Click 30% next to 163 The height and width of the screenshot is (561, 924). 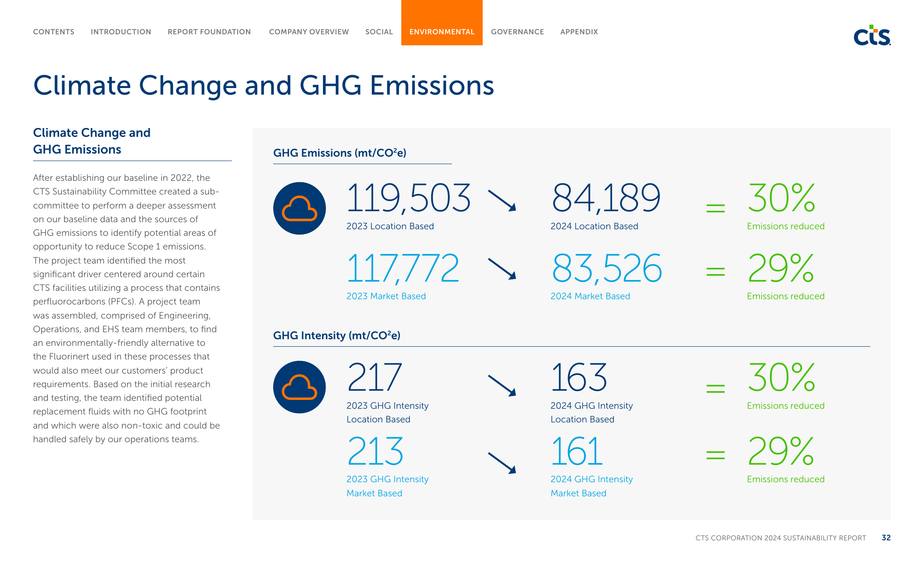coord(782,377)
